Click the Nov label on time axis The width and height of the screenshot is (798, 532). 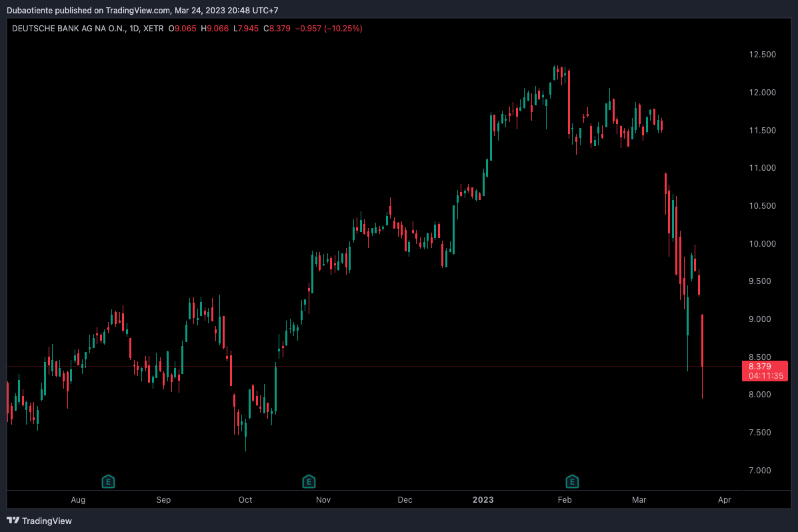(323, 500)
